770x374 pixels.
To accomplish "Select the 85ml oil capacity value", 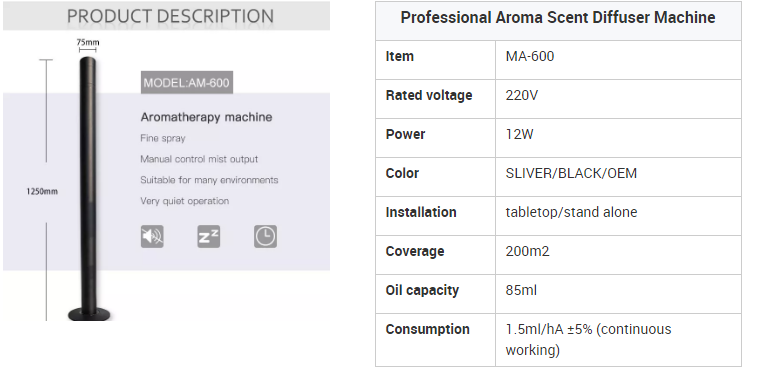I will (521, 290).
